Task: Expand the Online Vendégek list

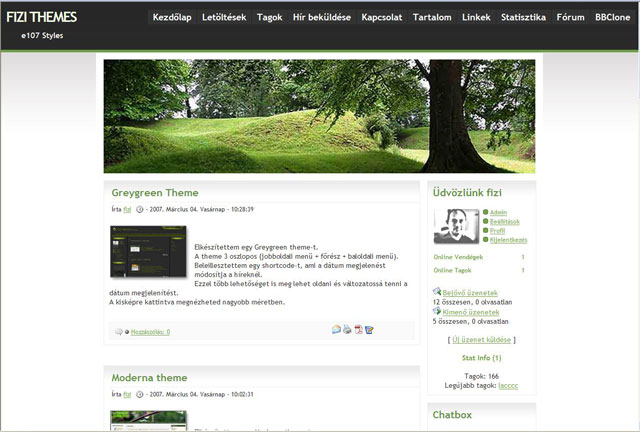Action: click(458, 257)
